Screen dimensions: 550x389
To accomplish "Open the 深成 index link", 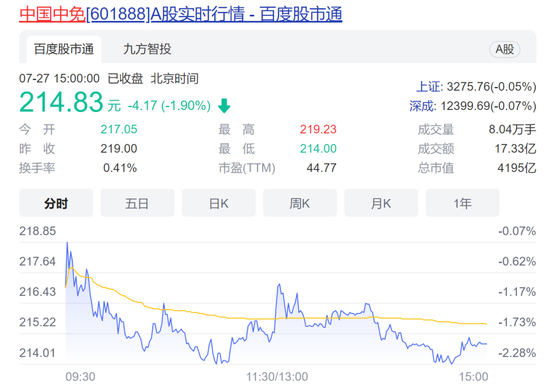I will [x=421, y=106].
